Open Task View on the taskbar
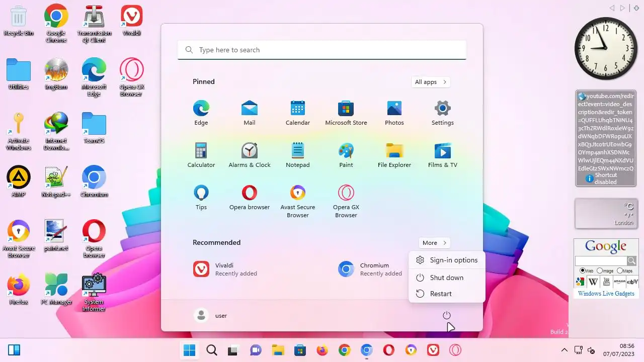This screenshot has height=362, width=644. click(x=233, y=350)
